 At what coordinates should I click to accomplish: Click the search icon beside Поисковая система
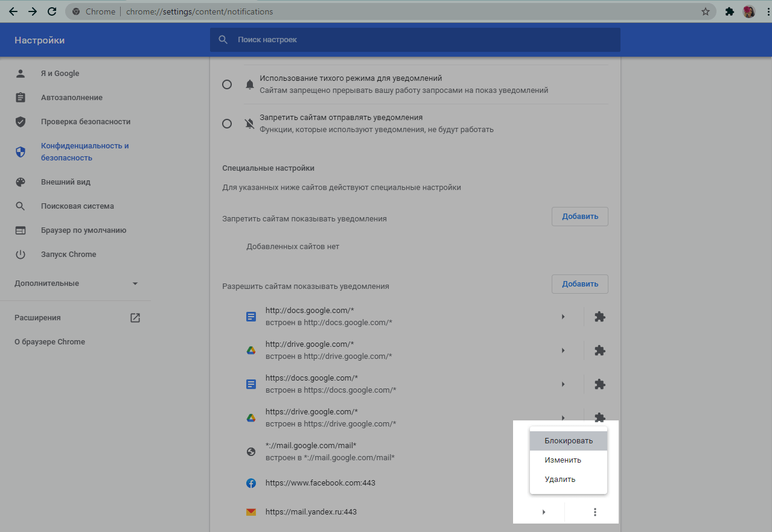click(21, 206)
